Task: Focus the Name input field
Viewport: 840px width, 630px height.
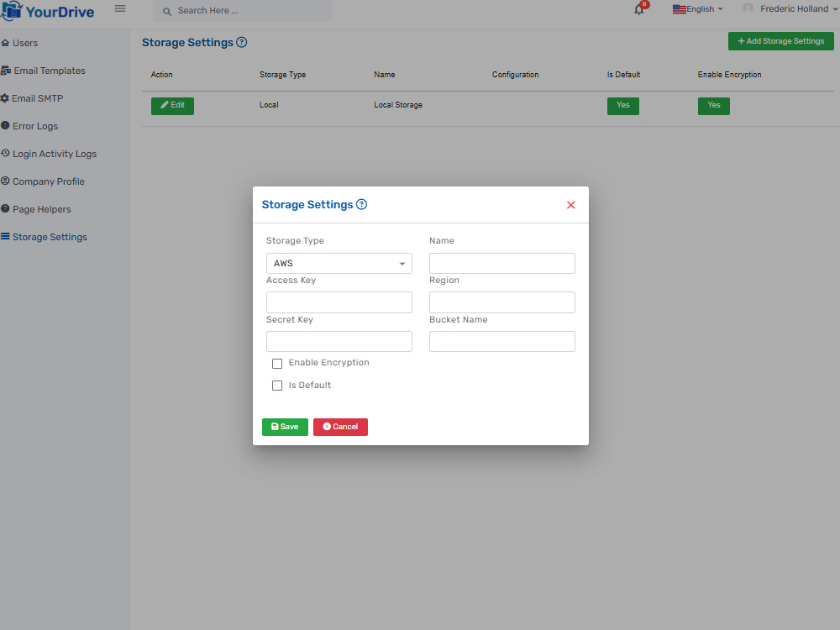Action: 502,264
